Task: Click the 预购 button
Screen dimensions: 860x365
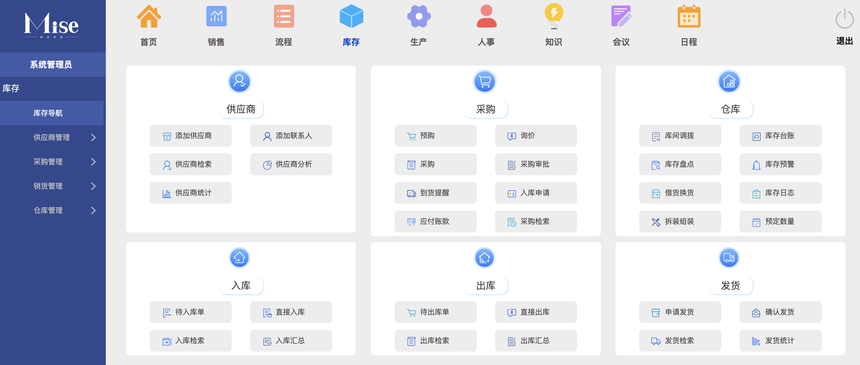Action: [x=435, y=136]
